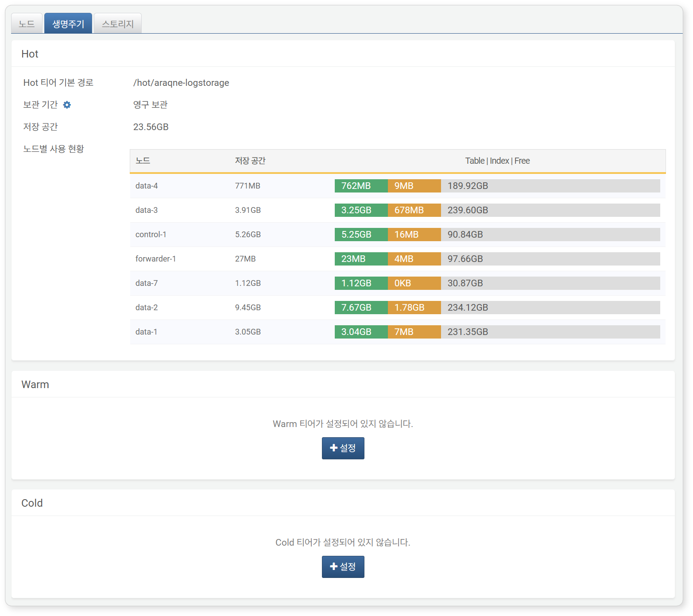The image size is (693, 616).
Task: Click storage value 771MB
Action: [x=248, y=186]
